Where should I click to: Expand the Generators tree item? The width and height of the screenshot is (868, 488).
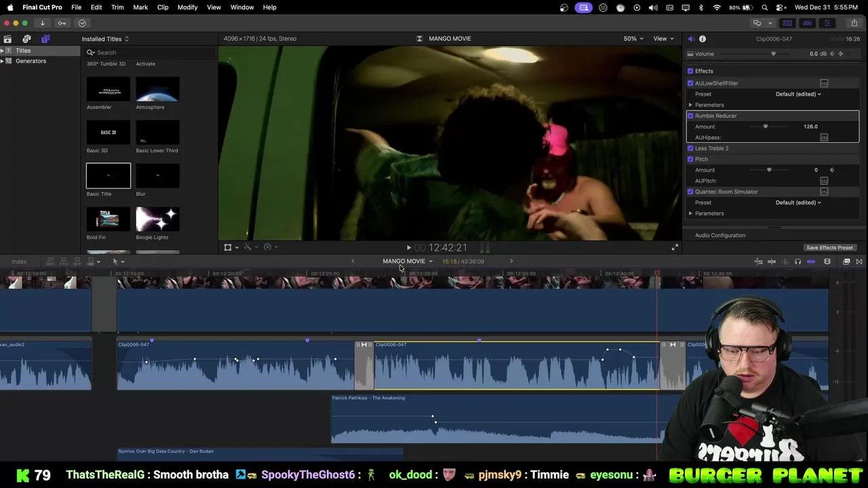(x=2, y=61)
